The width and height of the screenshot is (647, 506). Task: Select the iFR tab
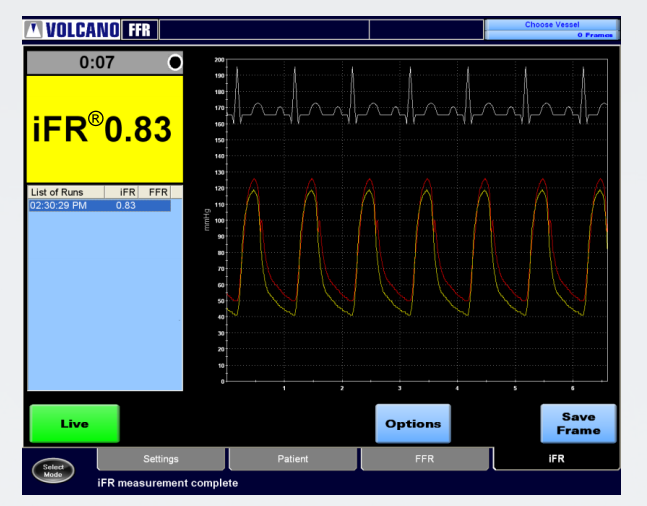click(x=555, y=459)
